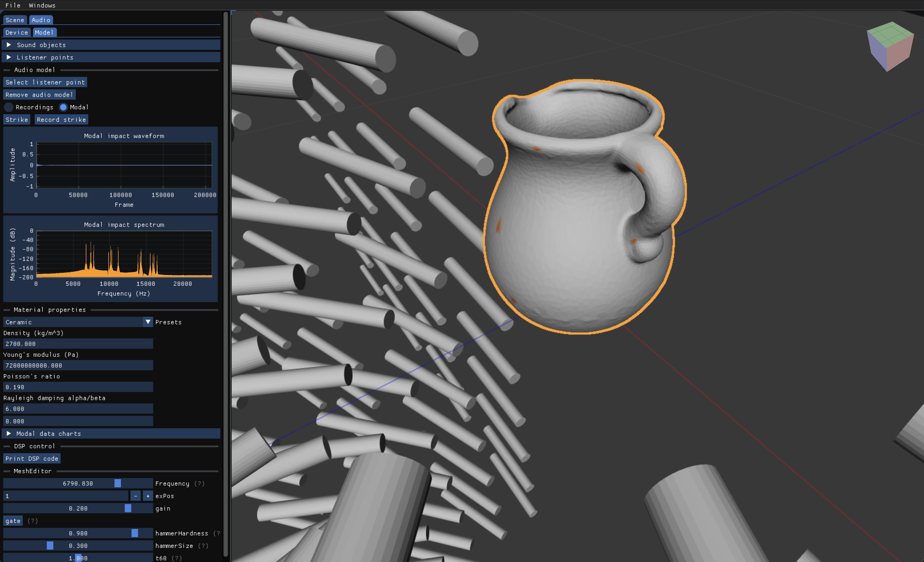Select the Recordings radio button
The image size is (924, 562).
click(x=9, y=107)
